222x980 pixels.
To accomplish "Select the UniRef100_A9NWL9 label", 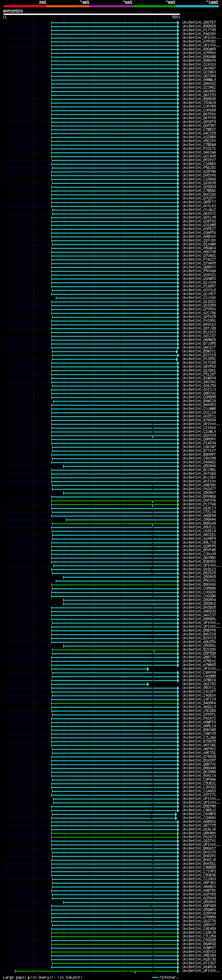I will [x=199, y=80].
